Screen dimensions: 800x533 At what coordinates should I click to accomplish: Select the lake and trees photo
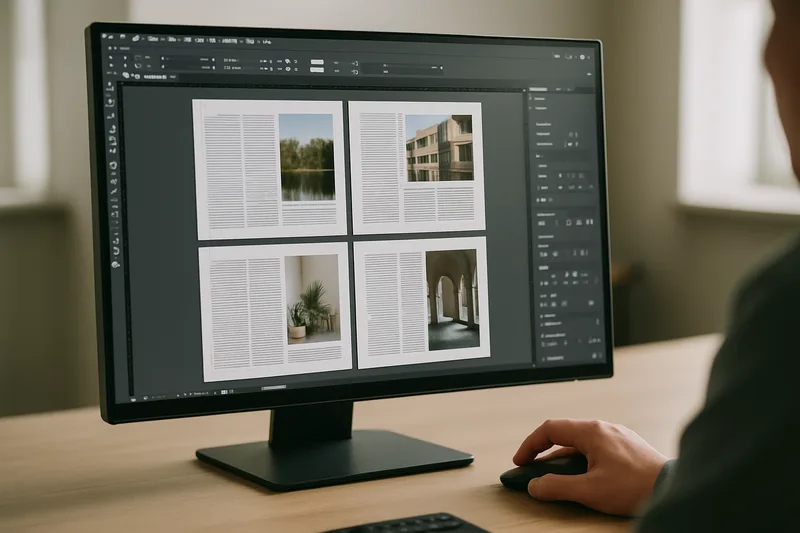[x=308, y=157]
